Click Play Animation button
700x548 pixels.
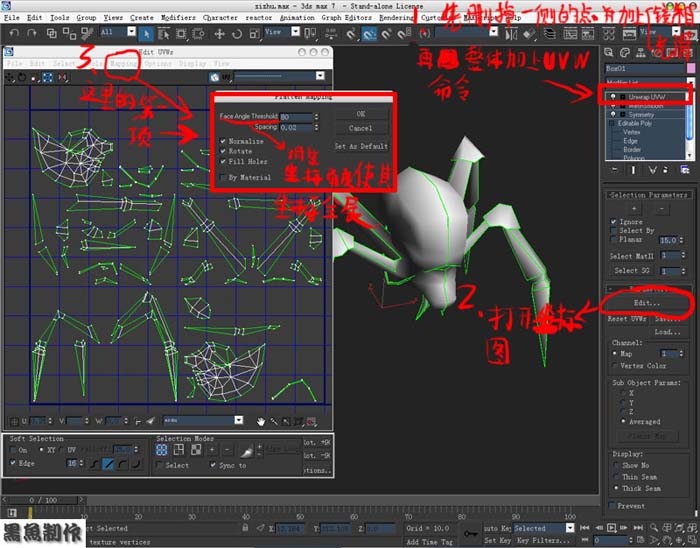coord(611,527)
